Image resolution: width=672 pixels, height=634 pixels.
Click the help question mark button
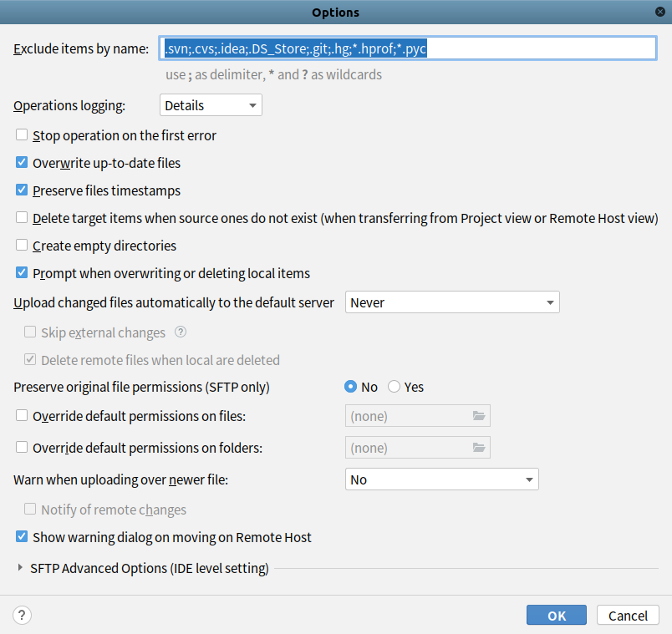pos(23,616)
